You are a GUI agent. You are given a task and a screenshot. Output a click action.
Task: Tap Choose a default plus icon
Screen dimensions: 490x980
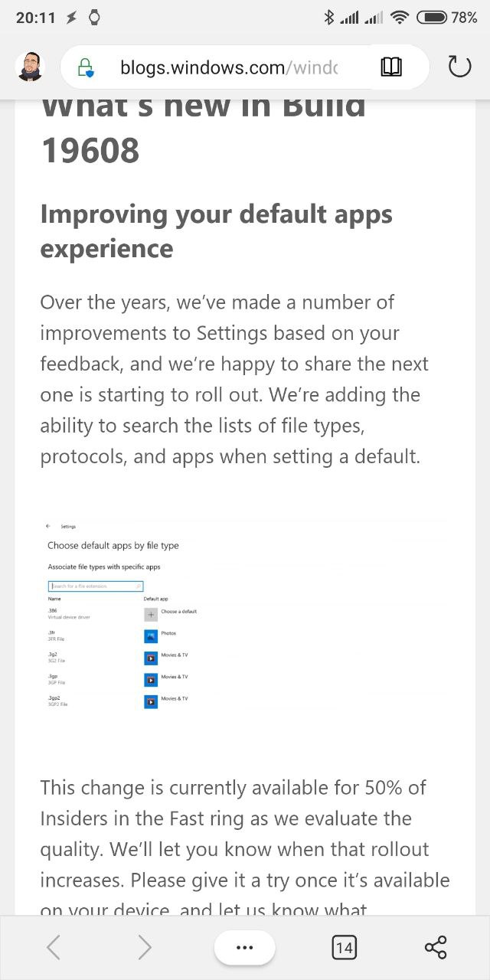pos(151,614)
